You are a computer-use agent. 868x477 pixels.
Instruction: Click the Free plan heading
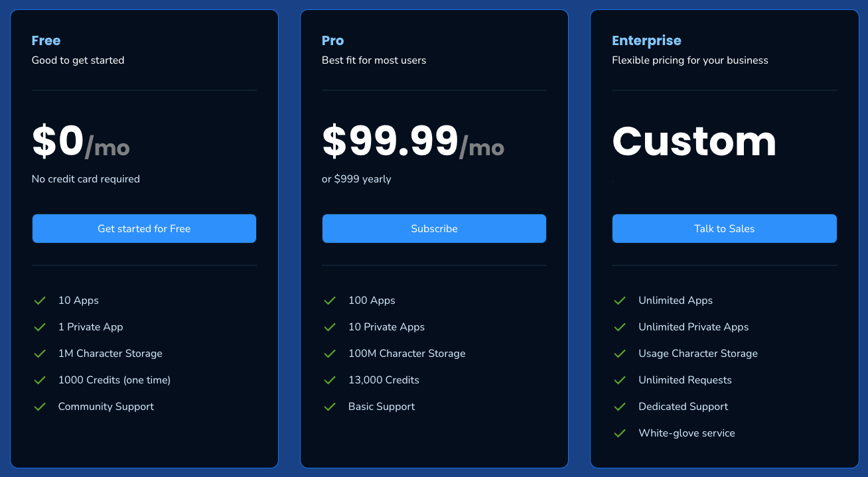(x=46, y=40)
